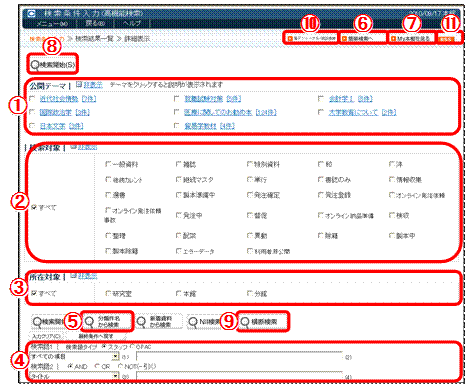469x385 pixels.
Task: Uncheck the すべて checkbox under 所在対象
Action: click(x=34, y=293)
